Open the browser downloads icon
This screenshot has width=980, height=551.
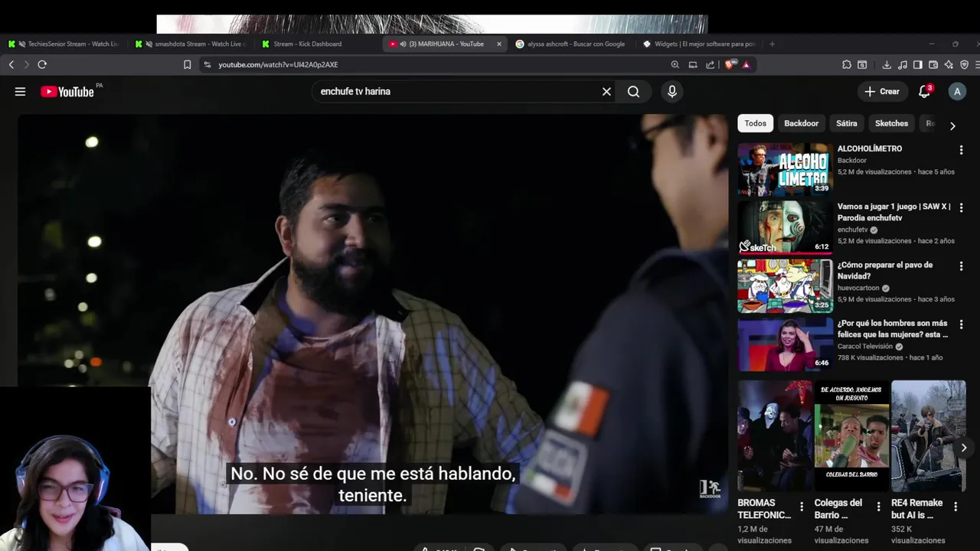(887, 65)
